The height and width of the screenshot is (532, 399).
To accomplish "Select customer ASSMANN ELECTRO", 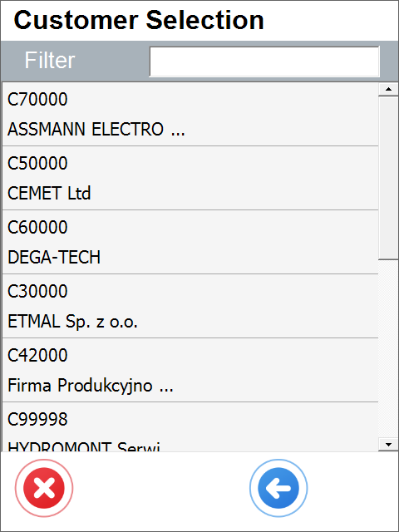I will tap(190, 115).
